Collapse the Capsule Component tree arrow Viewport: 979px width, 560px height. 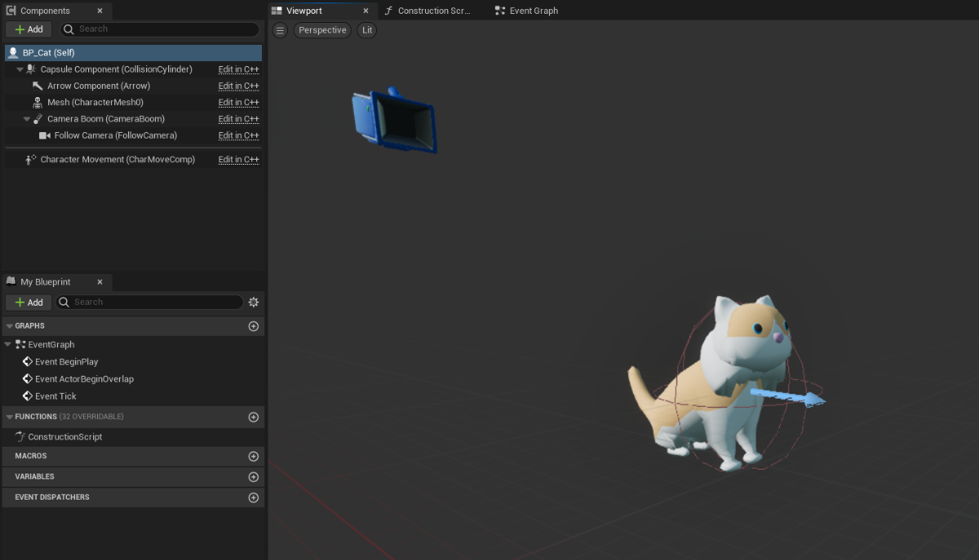click(20, 70)
